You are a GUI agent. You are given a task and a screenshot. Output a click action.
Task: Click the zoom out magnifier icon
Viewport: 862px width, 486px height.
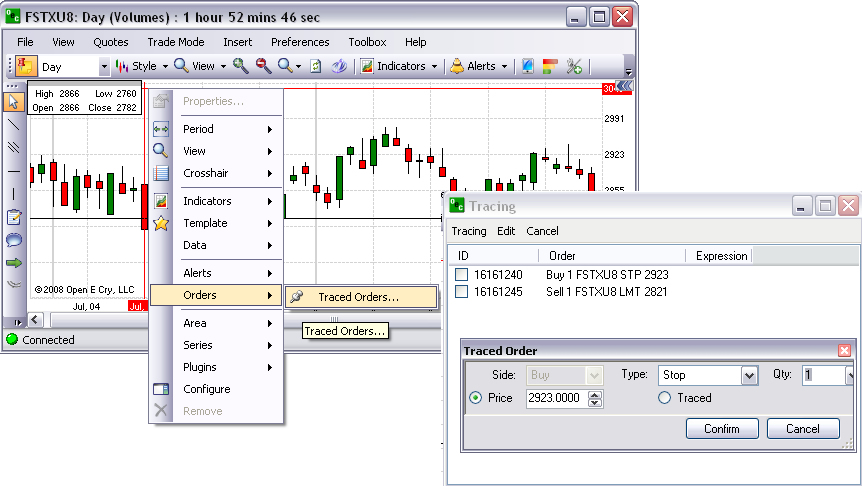pos(263,66)
